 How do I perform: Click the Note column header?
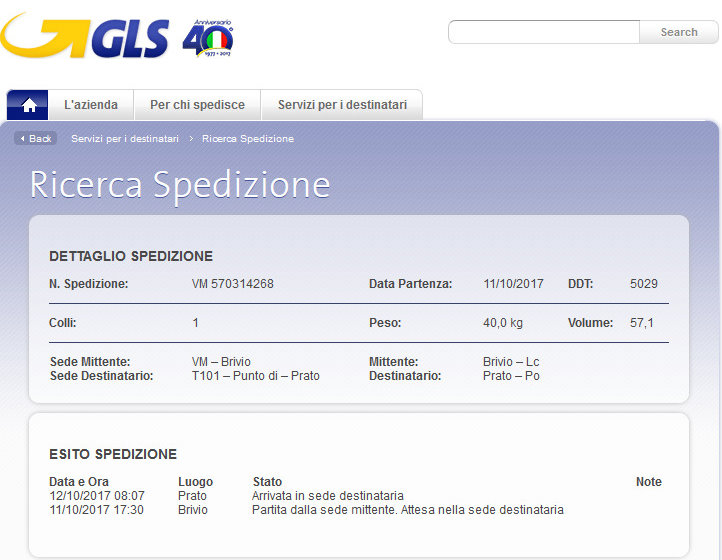click(648, 482)
